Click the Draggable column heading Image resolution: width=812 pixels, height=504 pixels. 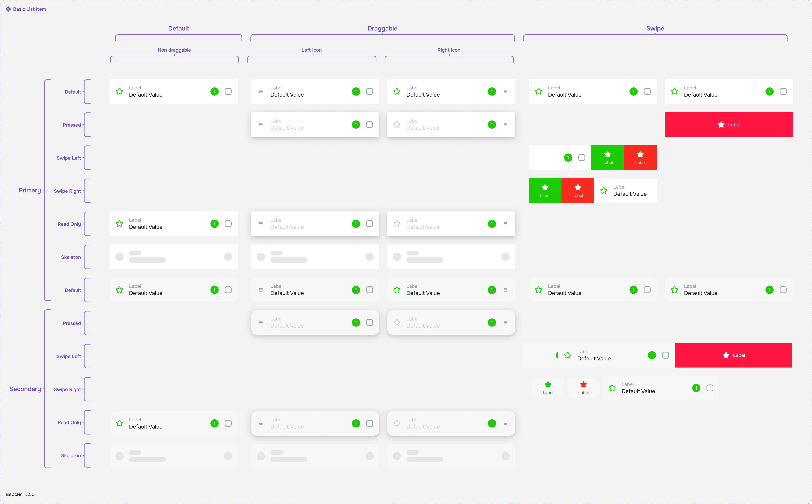click(382, 28)
